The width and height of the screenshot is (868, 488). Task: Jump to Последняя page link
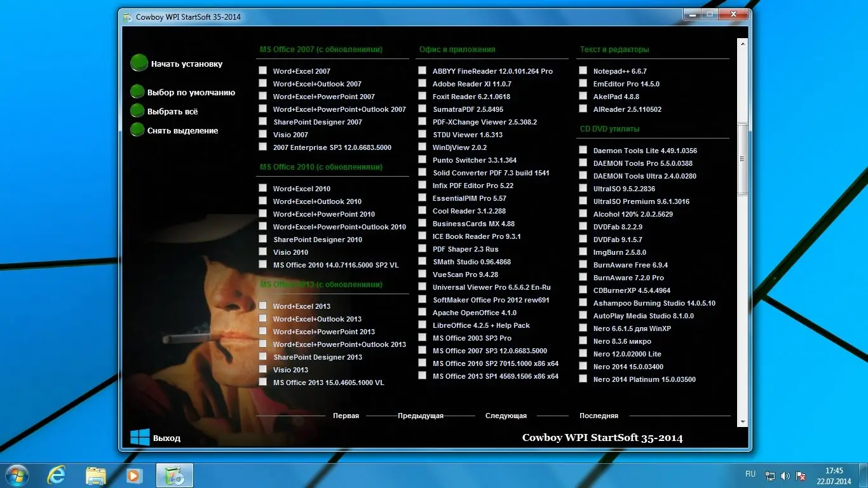[599, 416]
